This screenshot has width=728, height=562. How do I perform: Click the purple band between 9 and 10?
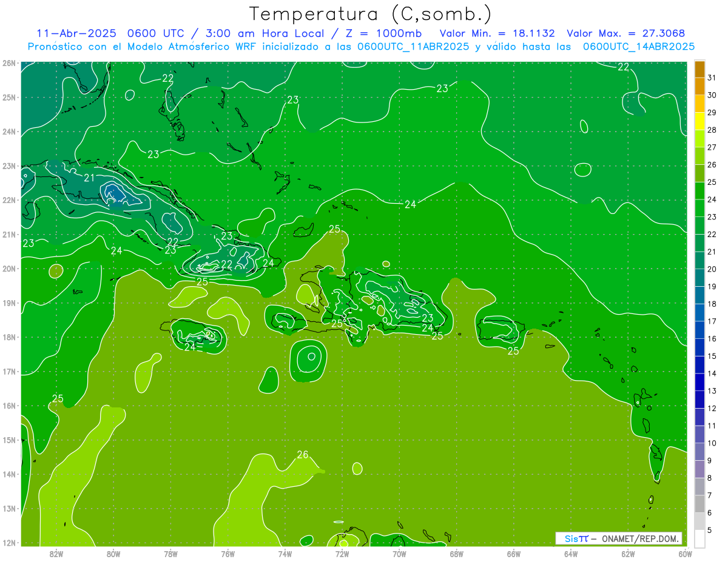699,452
